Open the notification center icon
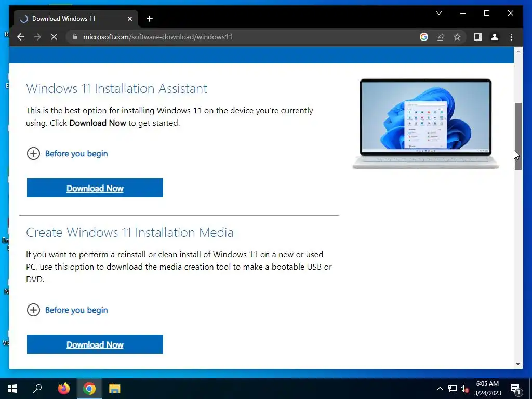This screenshot has height=399, width=532. (x=515, y=389)
